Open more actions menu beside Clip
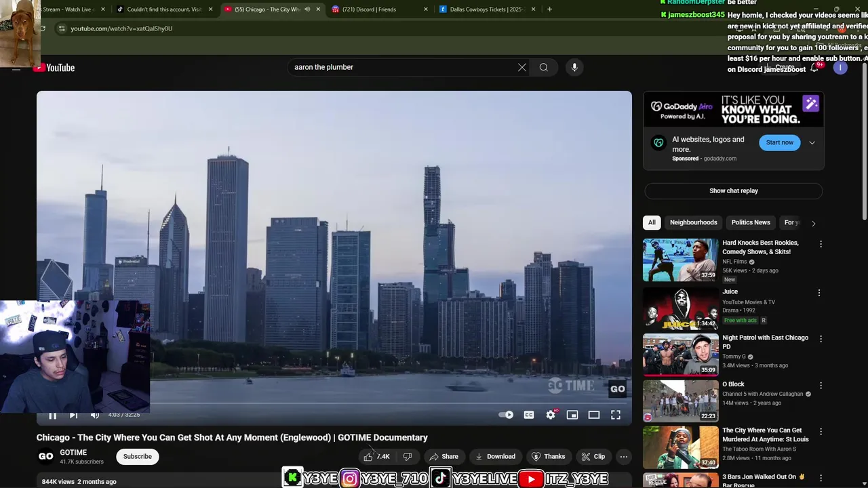 coord(624,457)
